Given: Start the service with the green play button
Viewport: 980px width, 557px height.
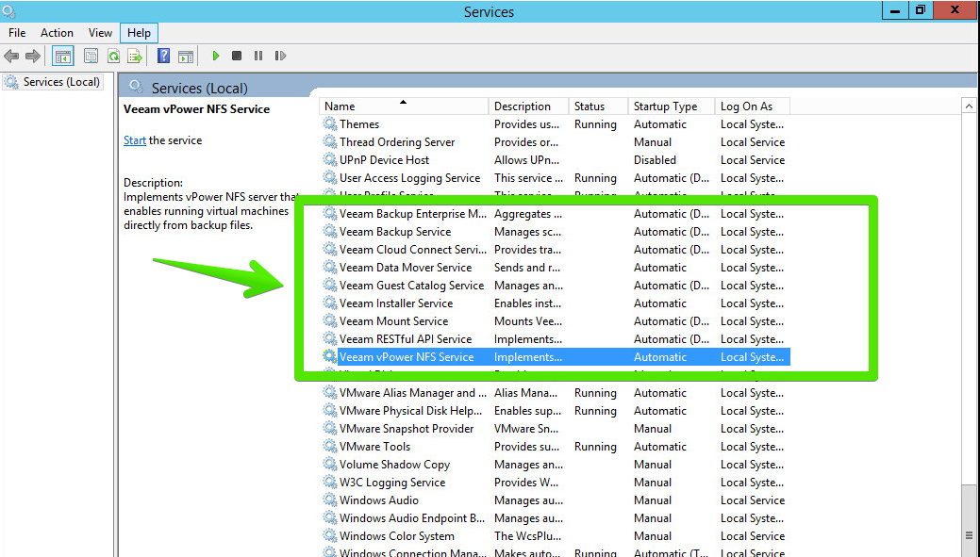Looking at the screenshot, I should click(x=216, y=57).
